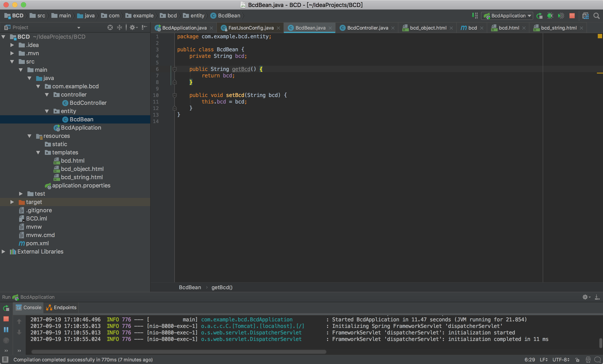Screen dimensions: 603x364
Task: Toggle read-only lock icon in status bar
Action: (577, 360)
